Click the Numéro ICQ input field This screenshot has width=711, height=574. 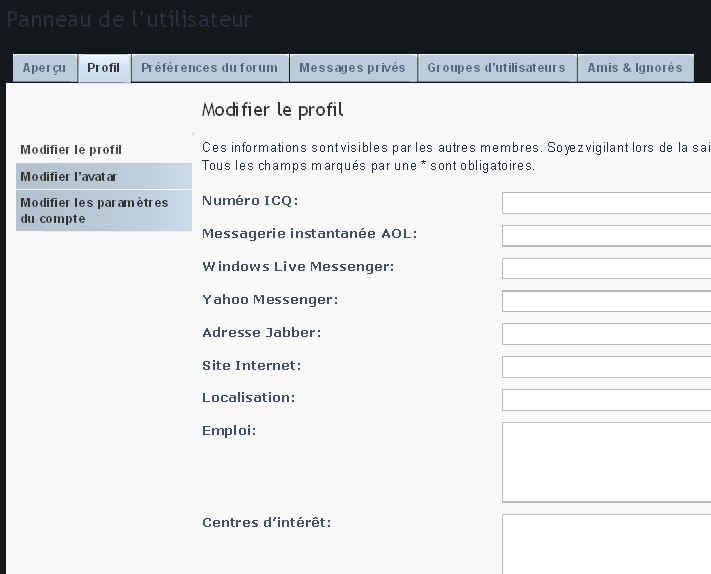606,203
